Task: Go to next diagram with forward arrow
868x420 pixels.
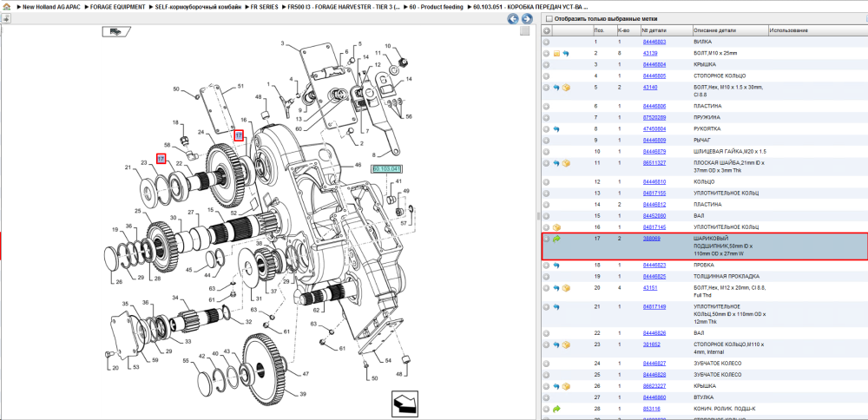Action: 527,19
